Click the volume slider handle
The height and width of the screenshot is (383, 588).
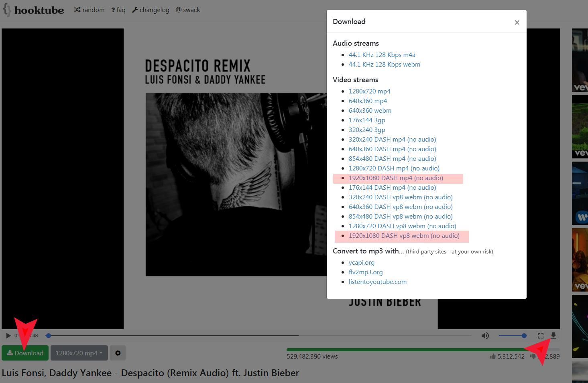[524, 336]
